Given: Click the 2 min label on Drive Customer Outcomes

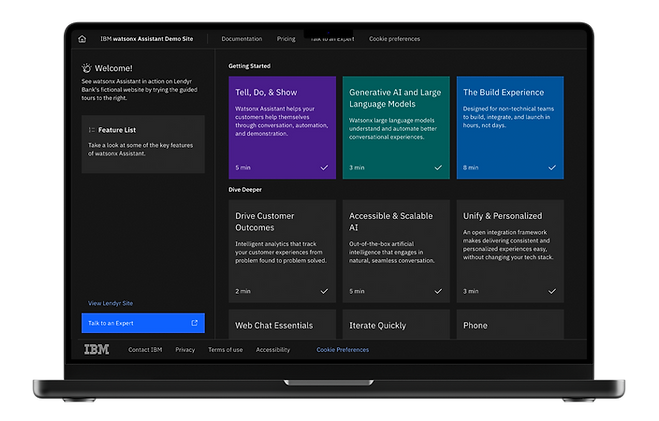Looking at the screenshot, I should click(x=243, y=291).
